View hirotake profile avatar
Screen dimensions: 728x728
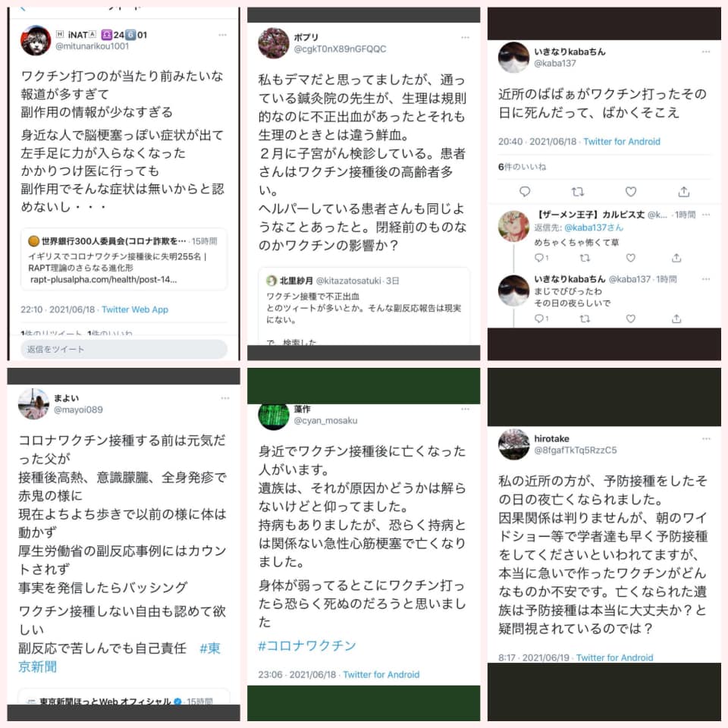click(x=513, y=444)
